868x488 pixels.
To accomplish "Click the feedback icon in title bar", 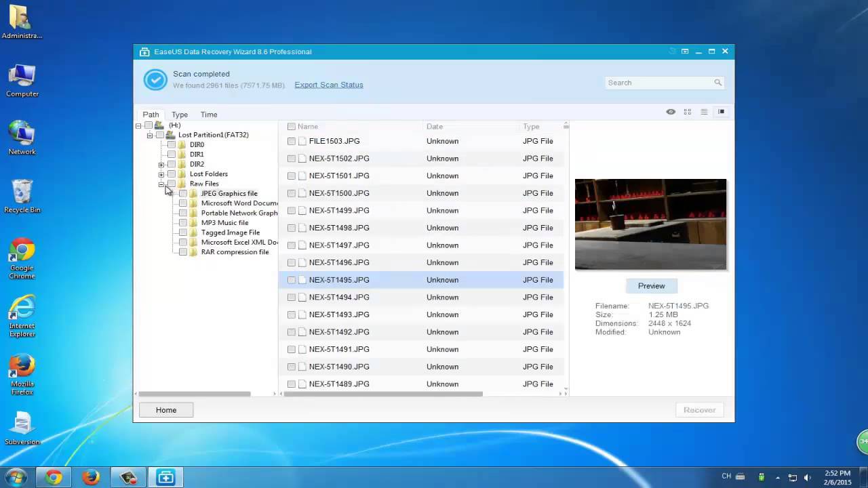I will [x=685, y=52].
